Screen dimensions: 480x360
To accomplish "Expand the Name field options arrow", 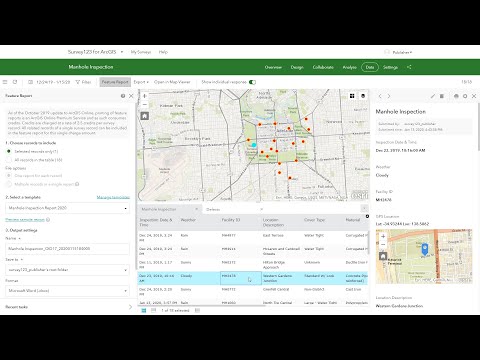I will point(19,239).
